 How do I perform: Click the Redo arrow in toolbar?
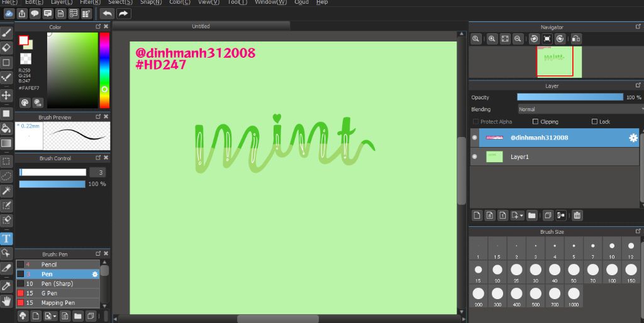pos(123,14)
